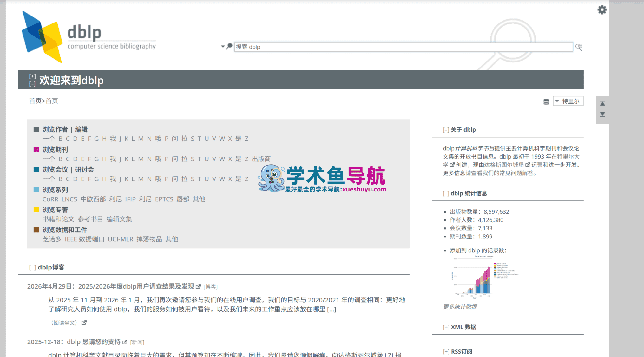Open the 浏览专著 browse link

pyautogui.click(x=55, y=210)
